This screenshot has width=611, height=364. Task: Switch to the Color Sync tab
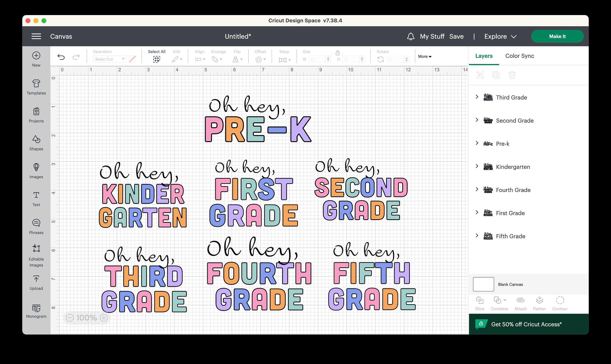point(520,56)
